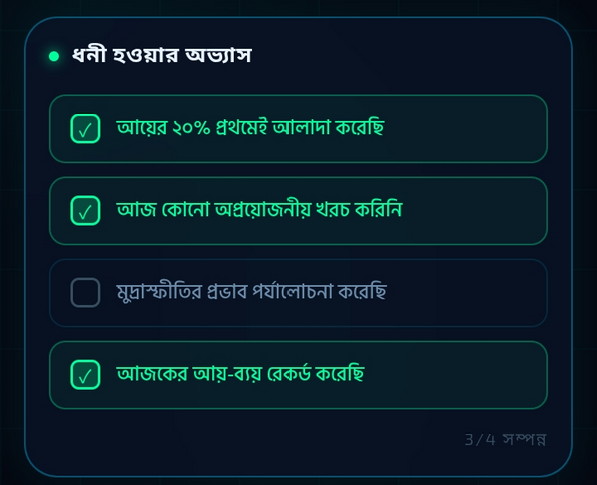The height and width of the screenshot is (485, 597).
Task: Click the green checkmark icon for আয়ের ২০%
Action: (85, 129)
